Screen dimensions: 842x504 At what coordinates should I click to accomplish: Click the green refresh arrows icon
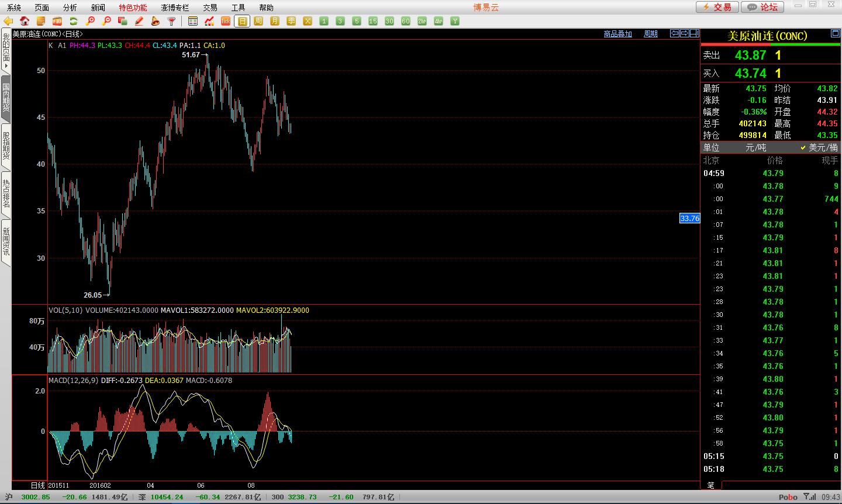74,21
